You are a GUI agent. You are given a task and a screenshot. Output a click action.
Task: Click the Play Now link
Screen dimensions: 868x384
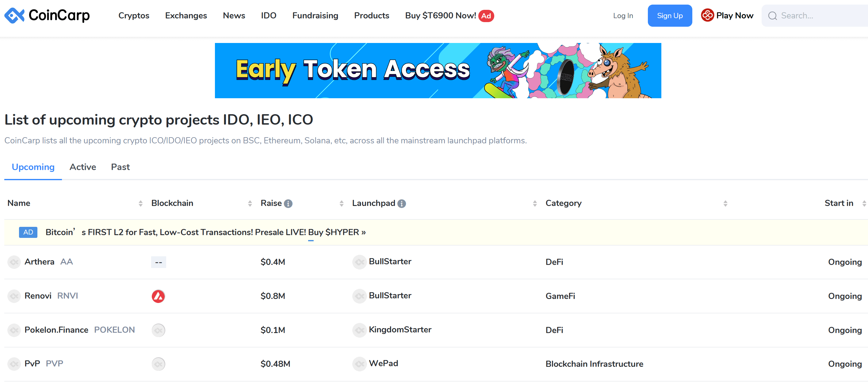(735, 16)
